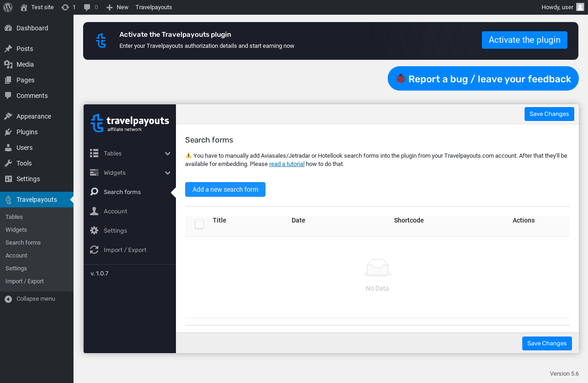Click the Tables grid icon in plugin panel

point(94,153)
